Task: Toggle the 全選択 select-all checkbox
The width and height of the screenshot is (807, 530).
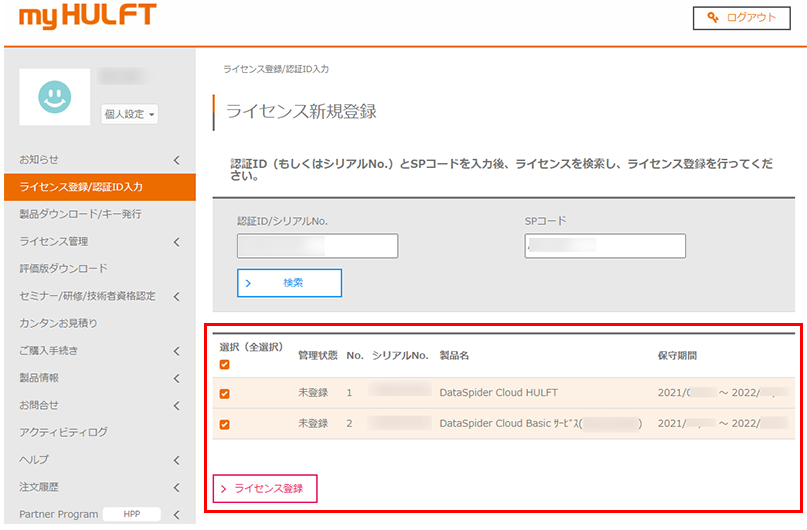Action: click(x=224, y=364)
